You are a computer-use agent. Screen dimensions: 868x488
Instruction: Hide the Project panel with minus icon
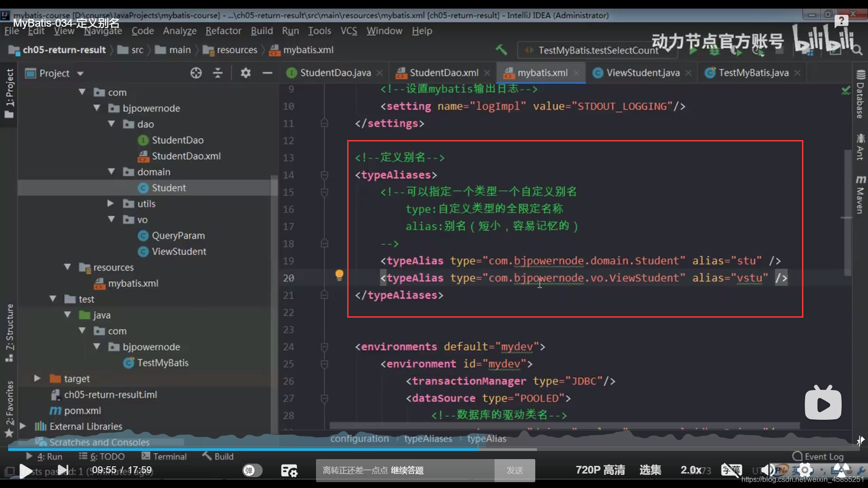point(267,73)
